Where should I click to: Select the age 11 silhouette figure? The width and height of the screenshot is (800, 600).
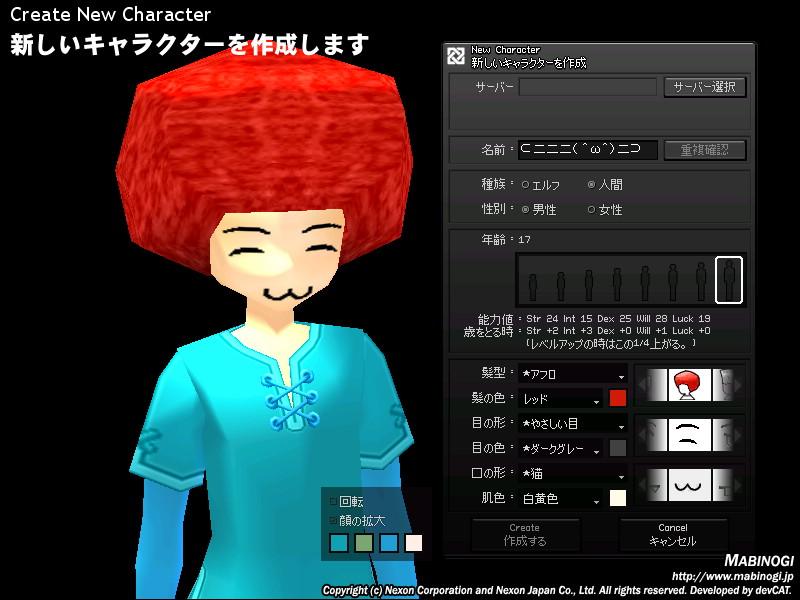point(561,286)
